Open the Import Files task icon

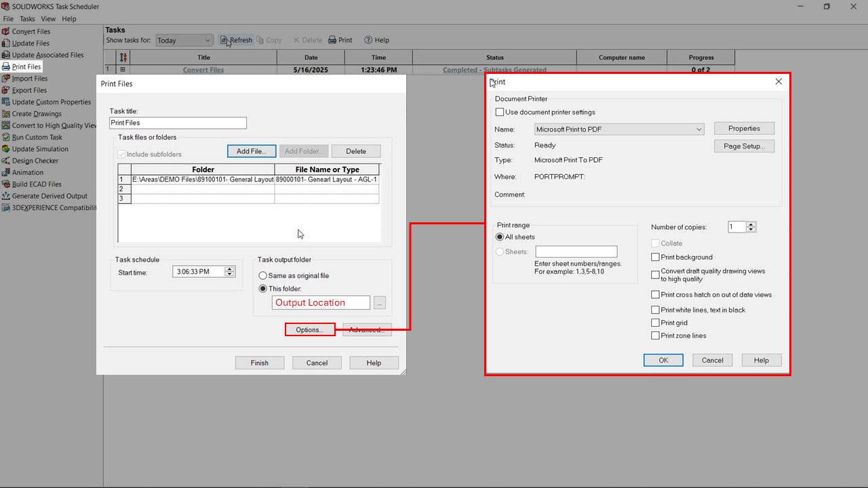(x=6, y=79)
